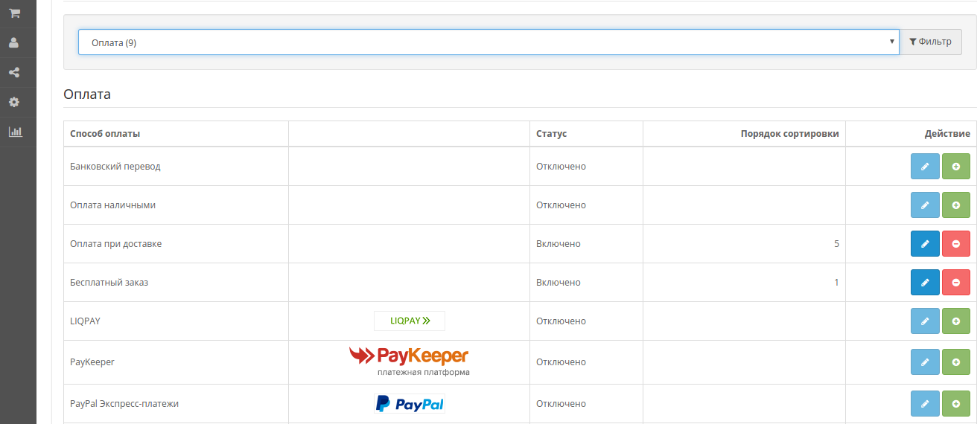Uninstall the Оплата при доставке method

point(956,244)
